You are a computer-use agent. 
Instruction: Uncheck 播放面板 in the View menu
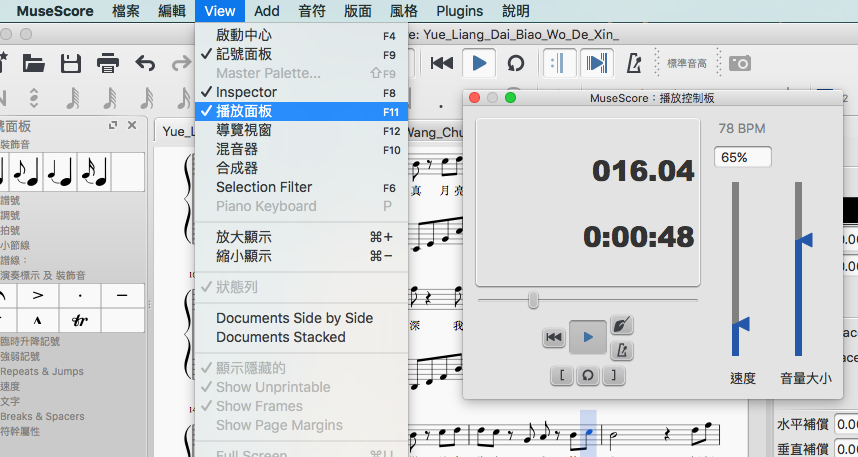302,112
